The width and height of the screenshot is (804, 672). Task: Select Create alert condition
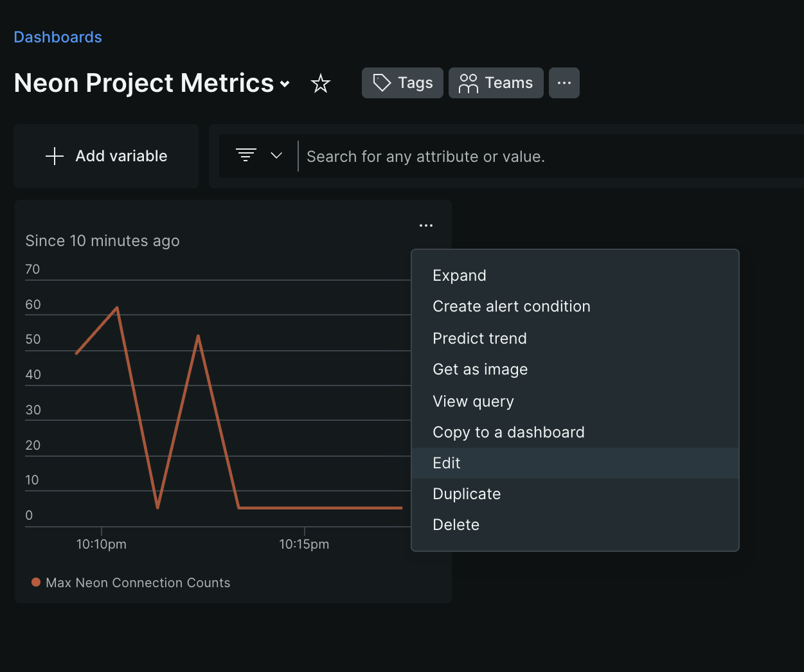511,306
